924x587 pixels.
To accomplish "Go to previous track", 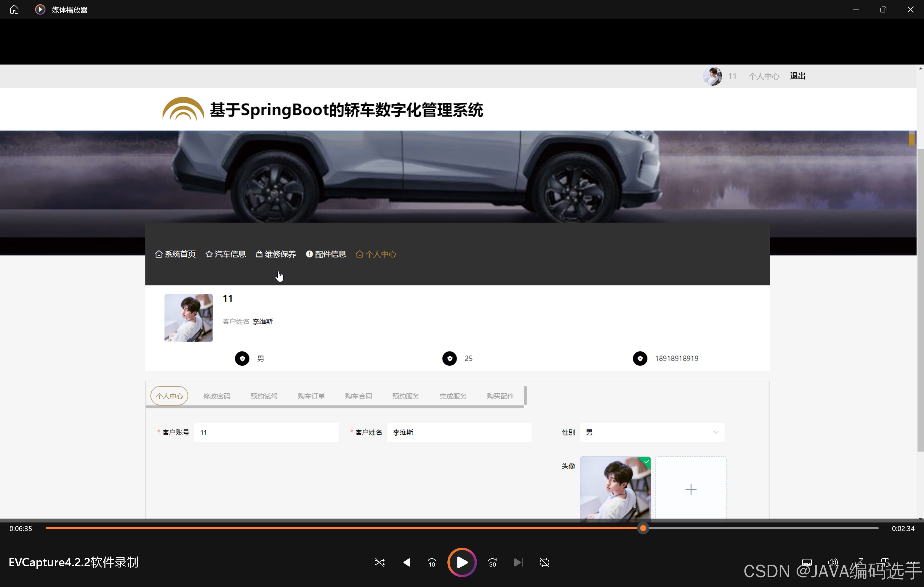I will click(x=406, y=562).
